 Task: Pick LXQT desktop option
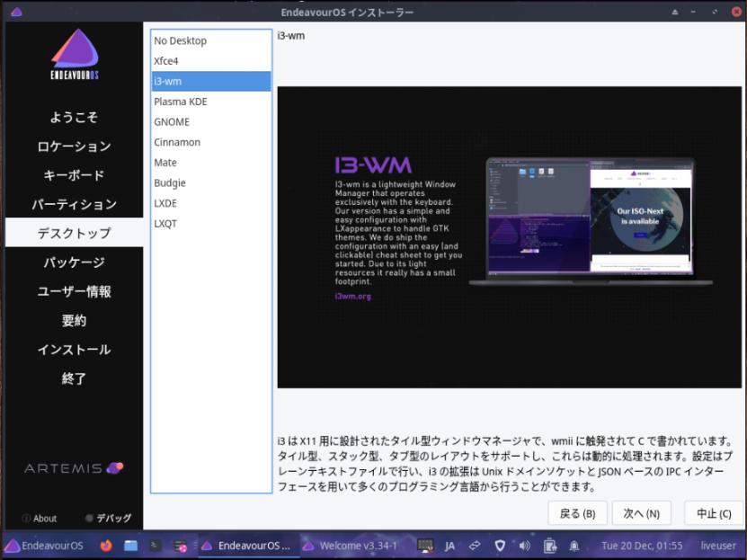coord(211,223)
